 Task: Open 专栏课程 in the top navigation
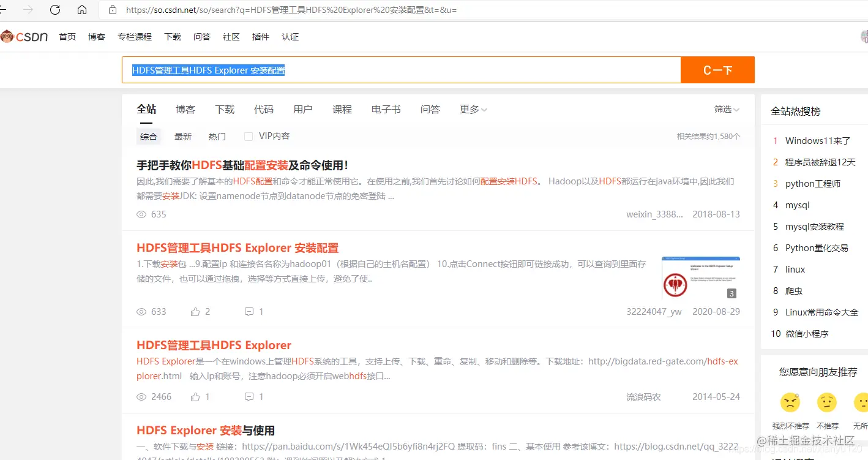tap(135, 37)
